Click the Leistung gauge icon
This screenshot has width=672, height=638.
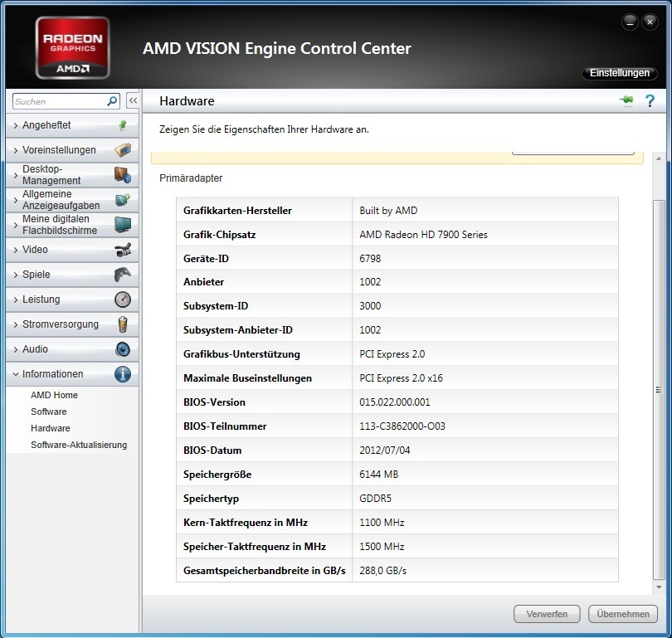point(123,299)
